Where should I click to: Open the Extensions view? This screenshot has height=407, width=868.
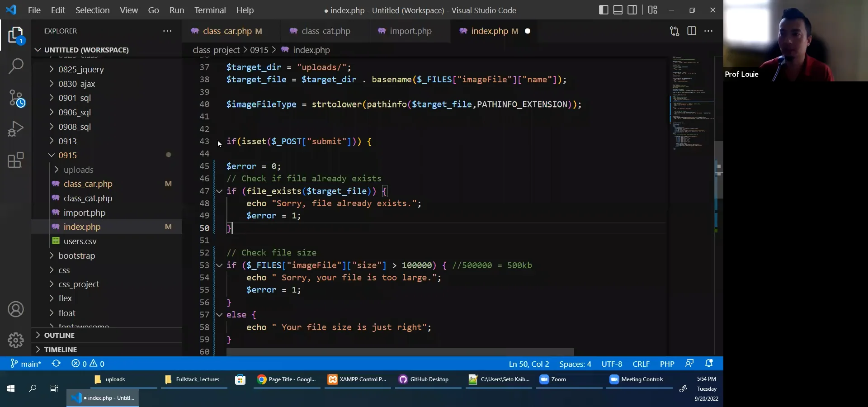16,160
